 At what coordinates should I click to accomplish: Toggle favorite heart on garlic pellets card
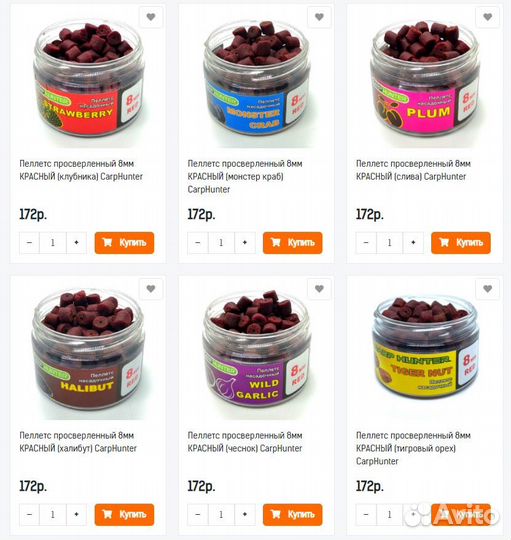coord(319,289)
